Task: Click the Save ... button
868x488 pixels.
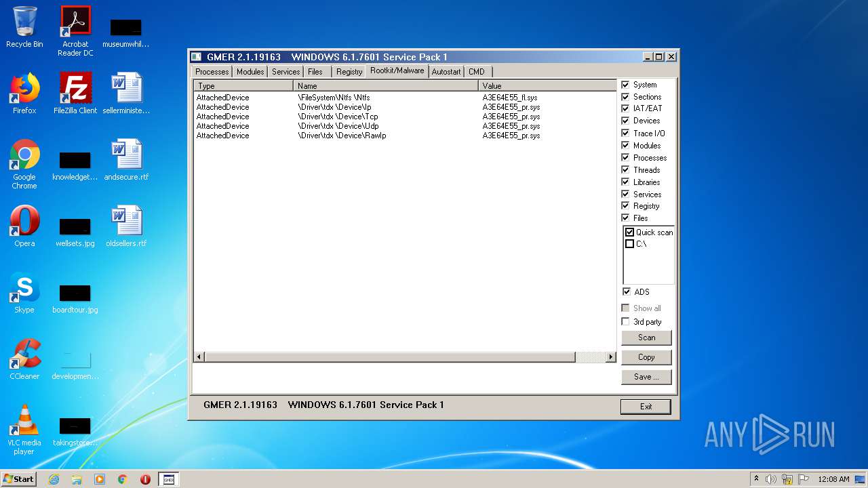Action: [646, 377]
